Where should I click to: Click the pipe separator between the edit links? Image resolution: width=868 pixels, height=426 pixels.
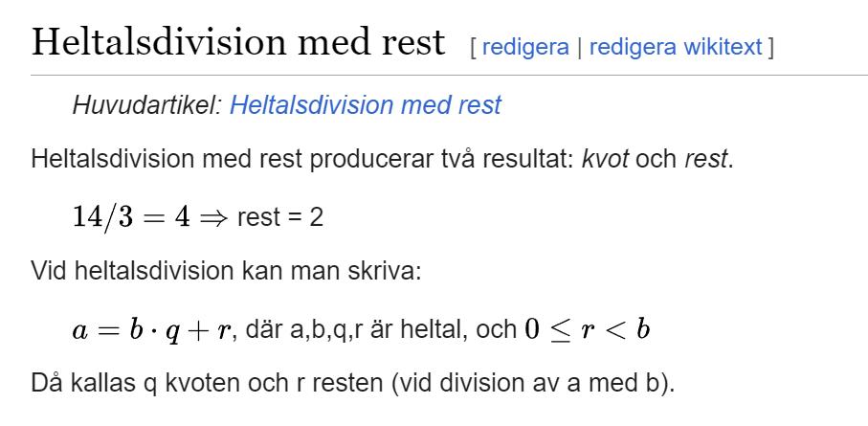pos(579,47)
